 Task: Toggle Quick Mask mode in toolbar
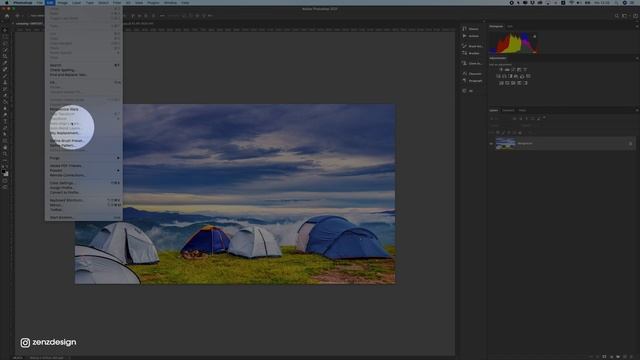[x=5, y=181]
